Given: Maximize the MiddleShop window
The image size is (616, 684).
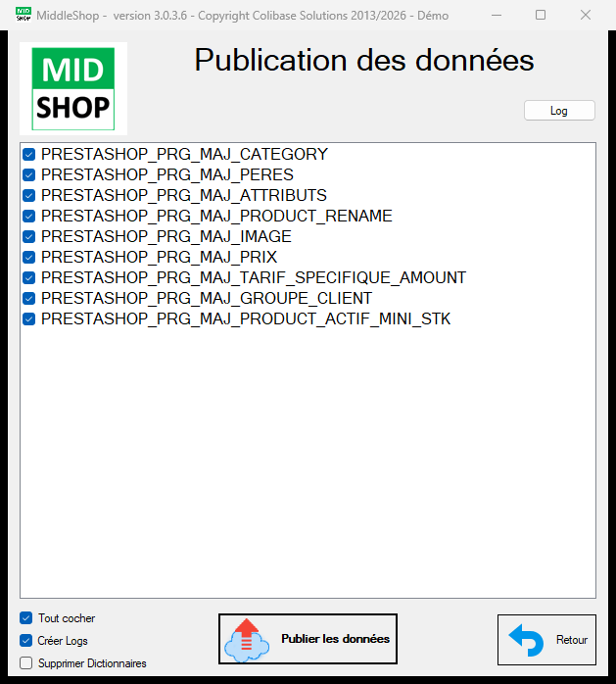Looking at the screenshot, I should (x=541, y=16).
